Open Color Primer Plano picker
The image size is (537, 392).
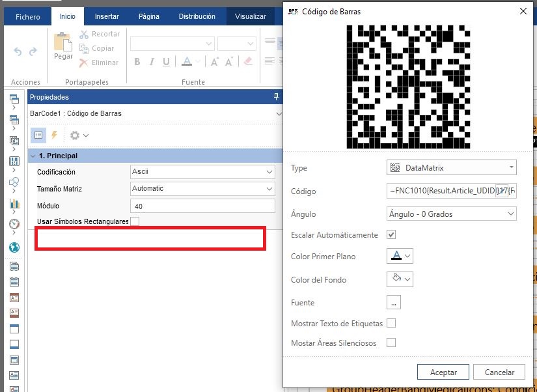click(x=400, y=256)
